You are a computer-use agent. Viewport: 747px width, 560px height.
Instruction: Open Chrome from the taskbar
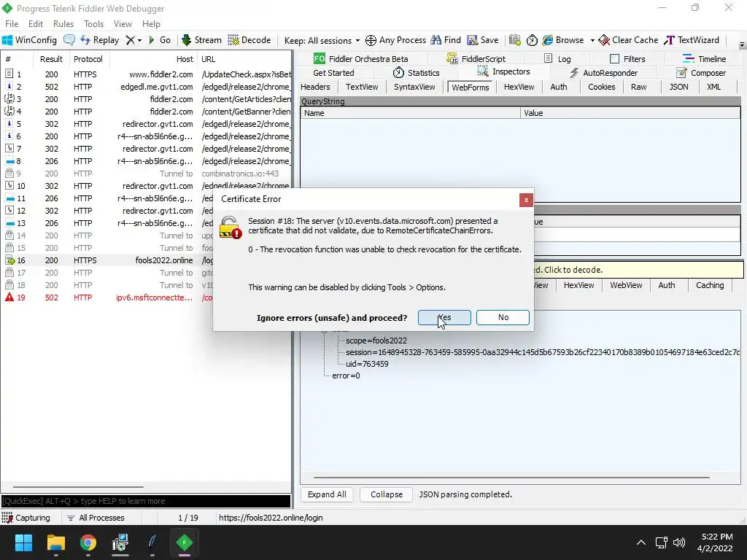click(88, 542)
